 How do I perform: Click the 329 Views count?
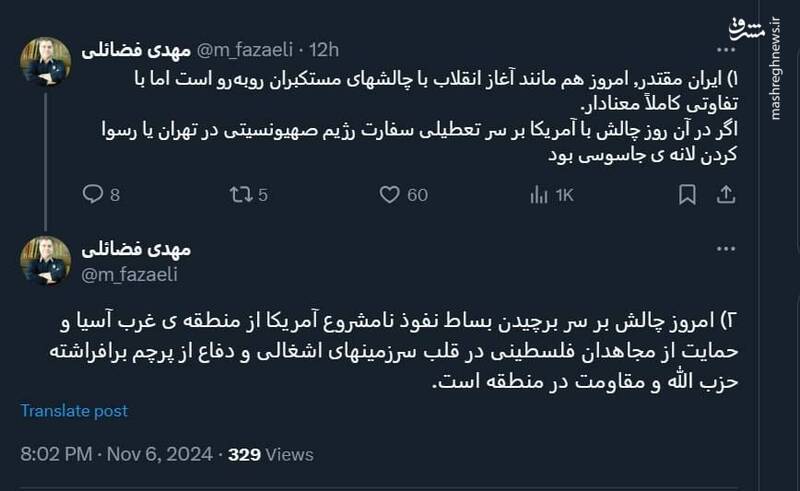tap(272, 454)
